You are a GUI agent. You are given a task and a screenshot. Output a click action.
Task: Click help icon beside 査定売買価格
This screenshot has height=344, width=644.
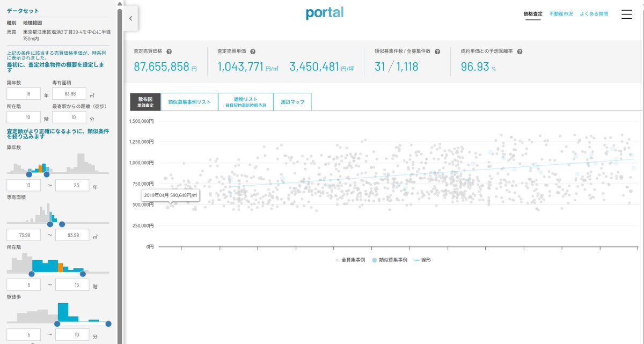click(169, 52)
